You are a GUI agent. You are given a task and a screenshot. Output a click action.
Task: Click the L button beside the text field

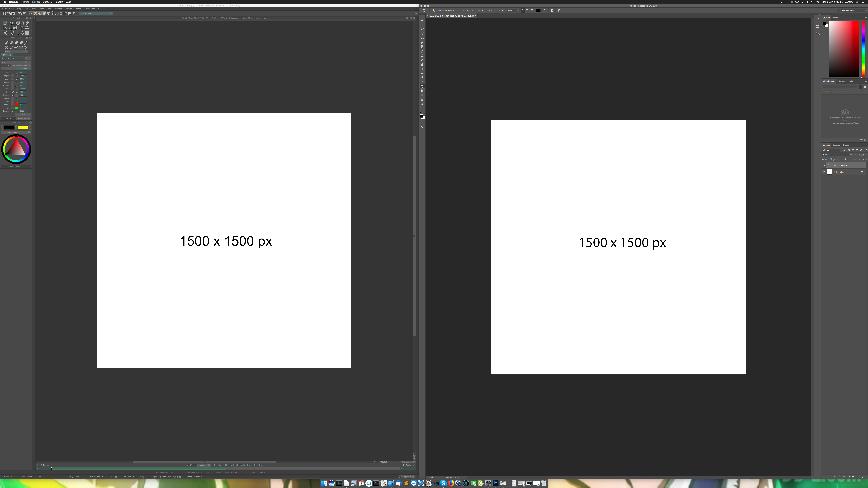click(x=30, y=59)
